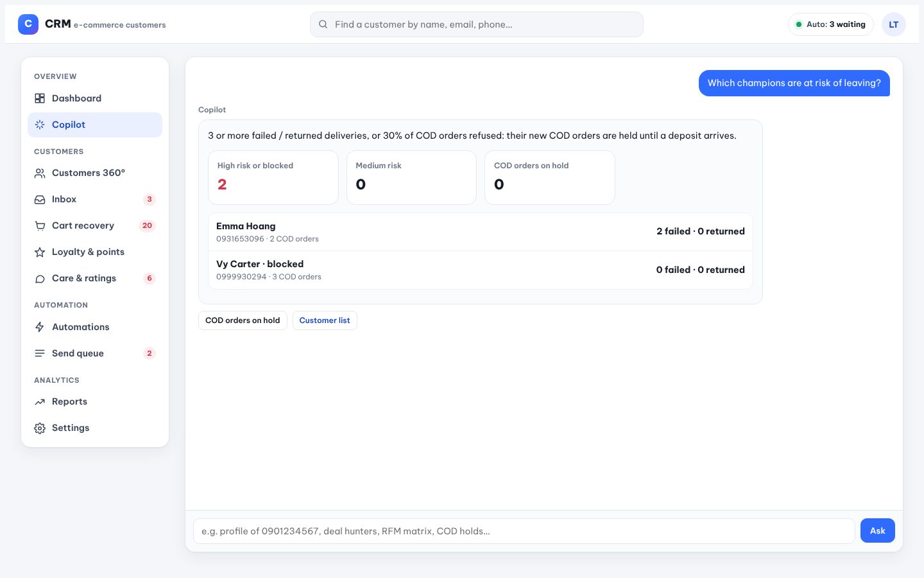This screenshot has width=924, height=578.
Task: Focus the Copilot question input box
Action: tap(524, 531)
